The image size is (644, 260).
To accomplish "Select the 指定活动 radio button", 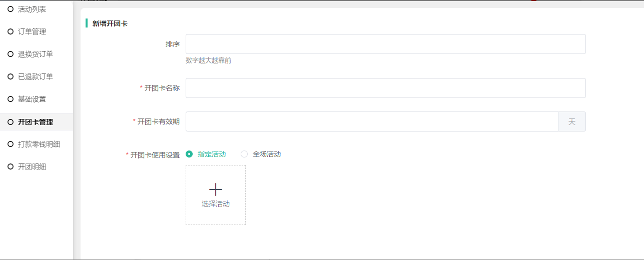I will [x=189, y=154].
